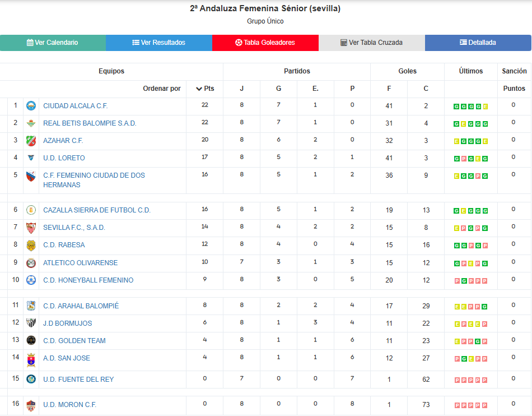The width and height of the screenshot is (532, 416).
Task: Click first result badge for Ciudad Alcala
Action: pyautogui.click(x=456, y=107)
